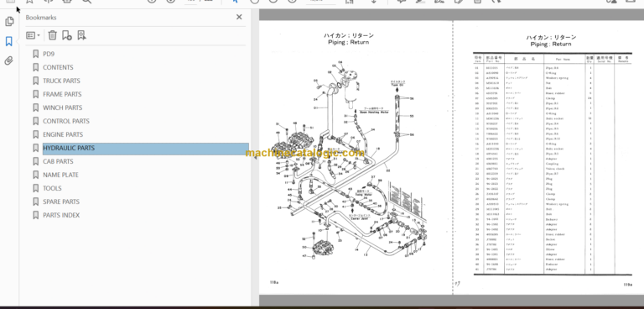The width and height of the screenshot is (644, 309).
Task: Click the 'Valve; check' part name
Action: pyautogui.click(x=553, y=169)
